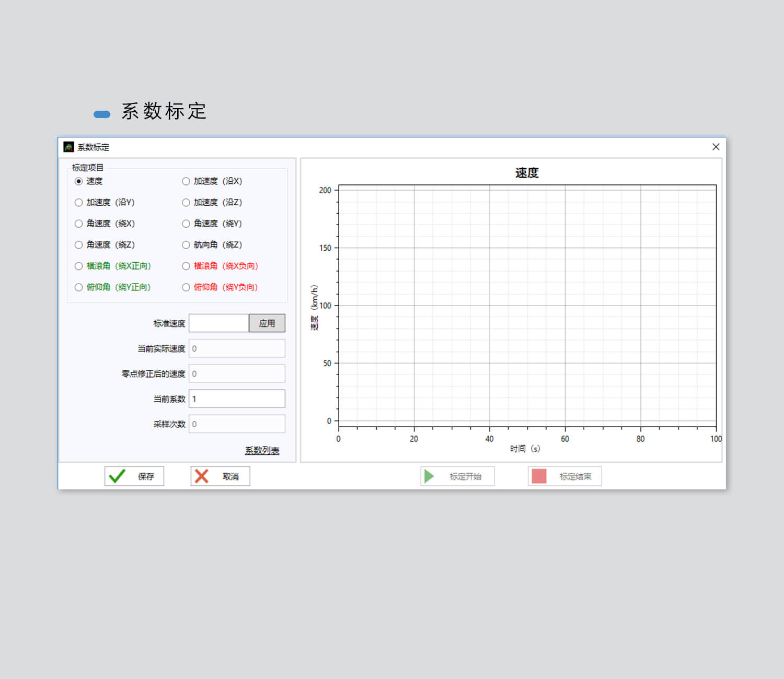Open the 系数列表 link
The image size is (784, 679).
[262, 450]
